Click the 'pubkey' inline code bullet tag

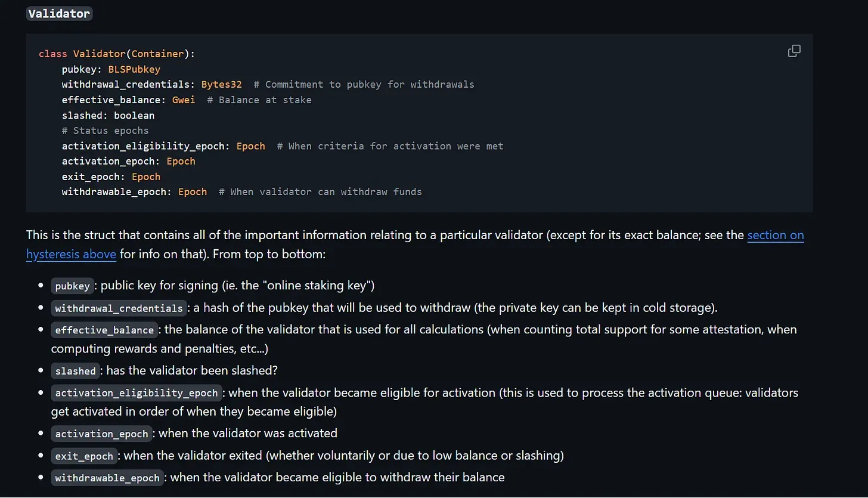coord(72,286)
